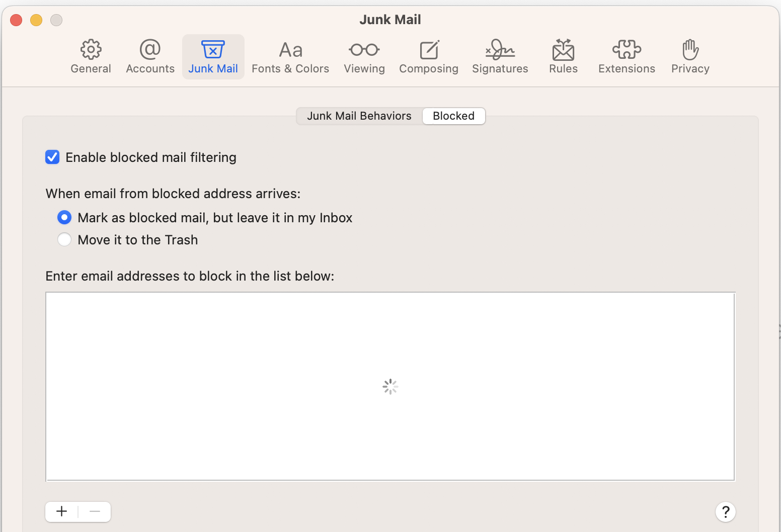Open the Viewing preferences pane
This screenshot has width=781, height=532.
(x=364, y=56)
